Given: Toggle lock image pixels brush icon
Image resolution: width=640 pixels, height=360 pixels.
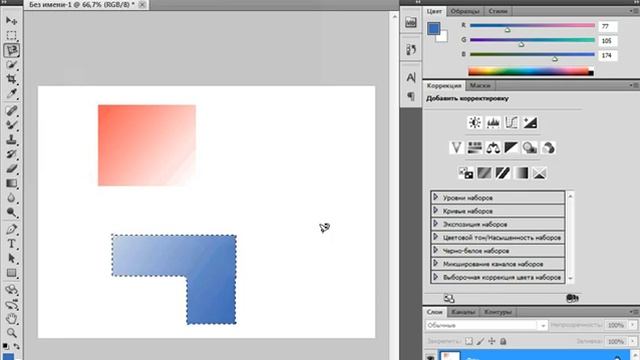Looking at the screenshot, I should point(480,341).
